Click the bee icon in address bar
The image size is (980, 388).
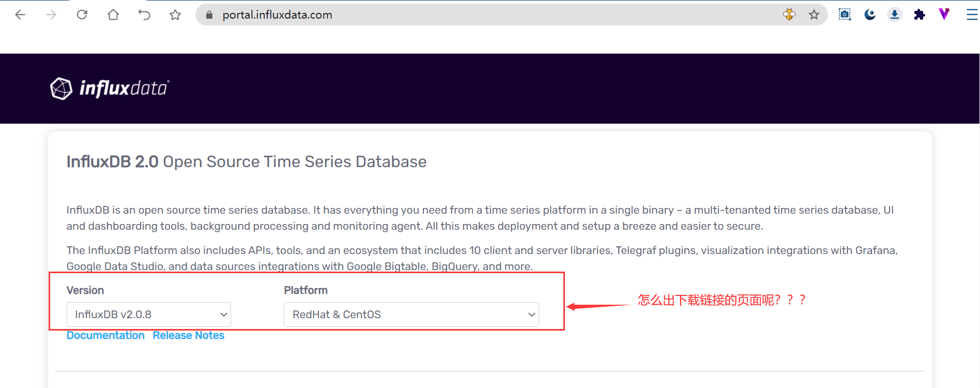789,15
